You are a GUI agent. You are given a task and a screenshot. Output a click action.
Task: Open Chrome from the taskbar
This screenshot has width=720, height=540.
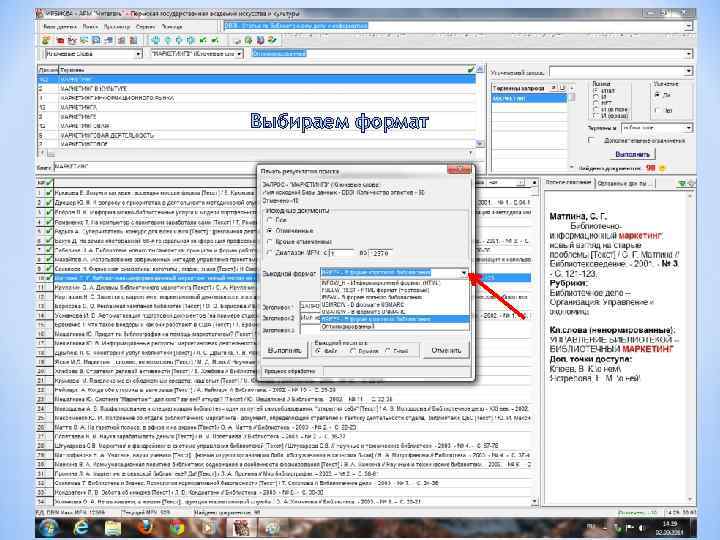tap(177, 528)
